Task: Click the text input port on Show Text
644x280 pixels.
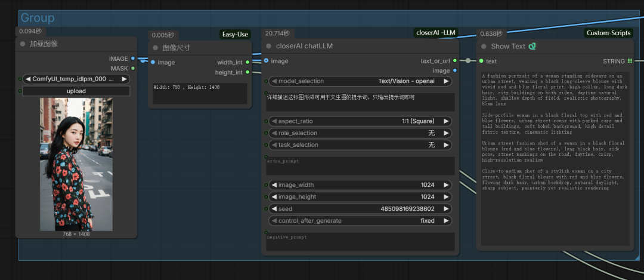Action: point(481,61)
